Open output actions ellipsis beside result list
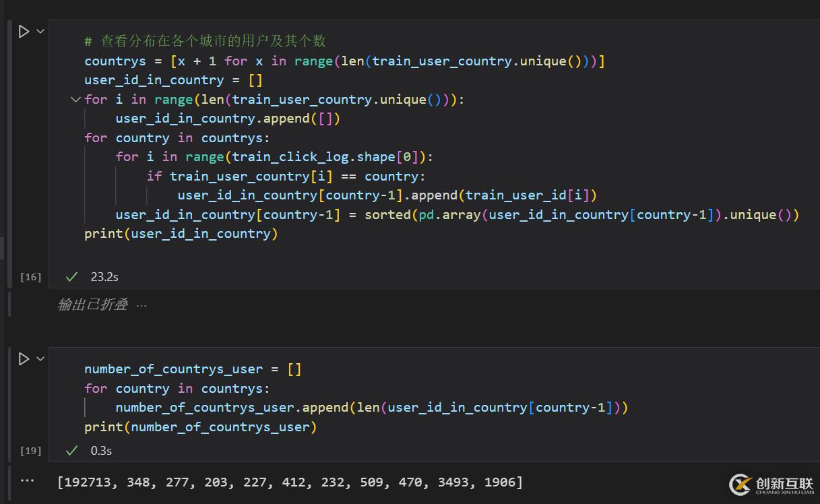The image size is (820, 504). click(x=28, y=481)
